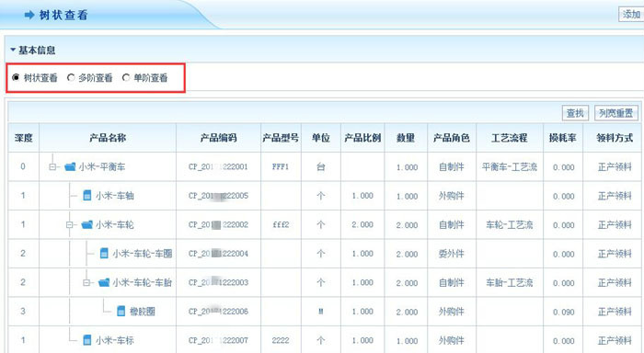Click the folder icon beside 小米-车轮
644x353 pixels.
coord(87,224)
